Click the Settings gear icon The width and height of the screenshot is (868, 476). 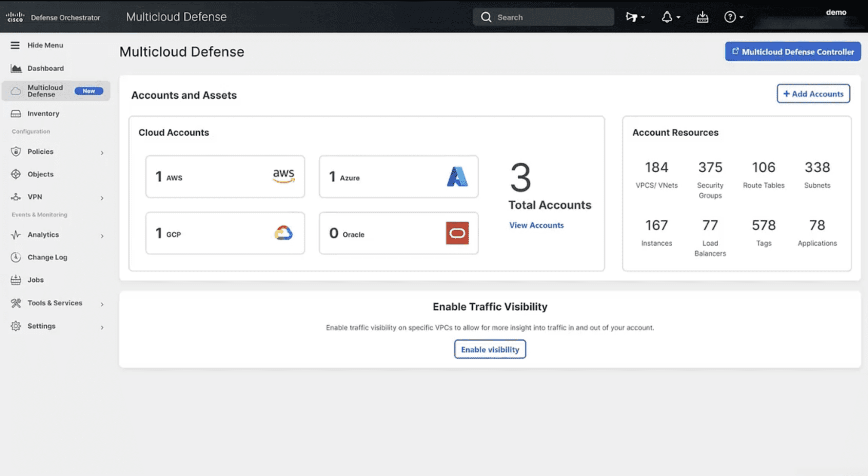pyautogui.click(x=16, y=326)
